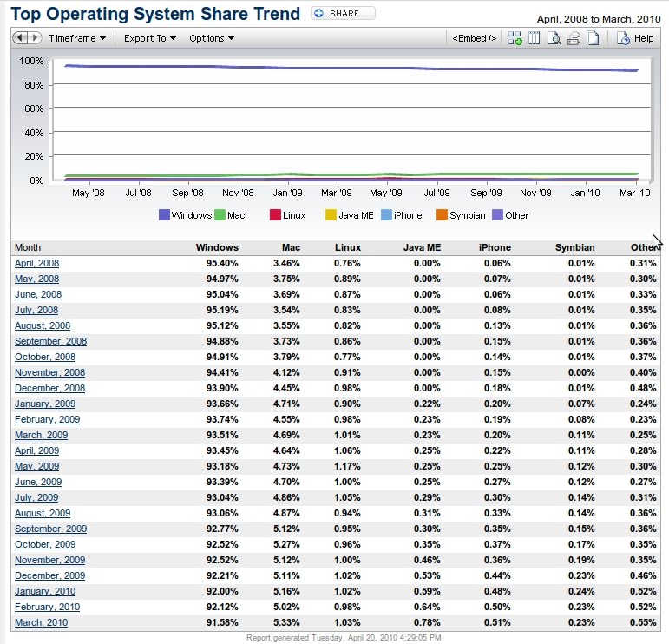
Task: Open Help from the toolbar
Action: [x=635, y=38]
